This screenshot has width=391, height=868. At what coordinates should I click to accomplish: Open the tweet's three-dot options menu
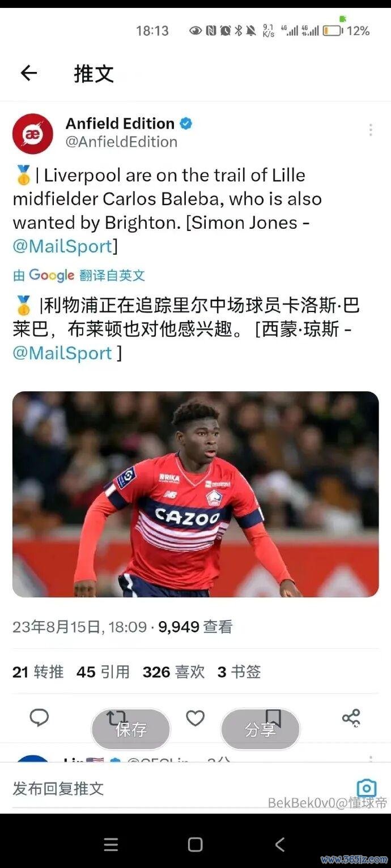click(370, 130)
